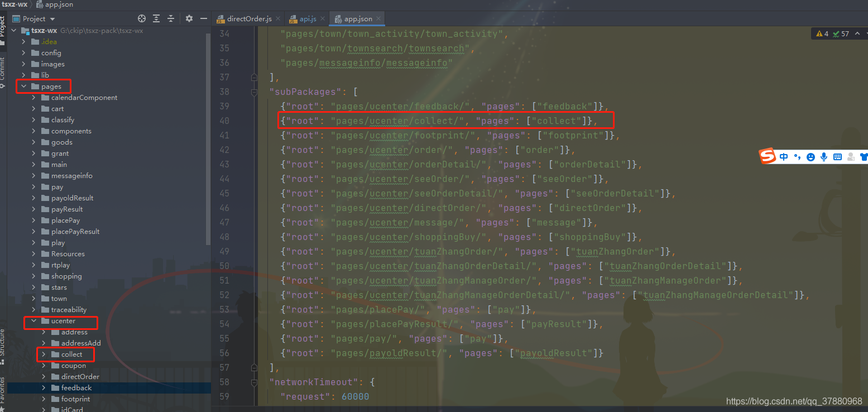The width and height of the screenshot is (868, 412).
Task: Toggle punctuation mode on Sogou bar
Action: [x=797, y=157]
